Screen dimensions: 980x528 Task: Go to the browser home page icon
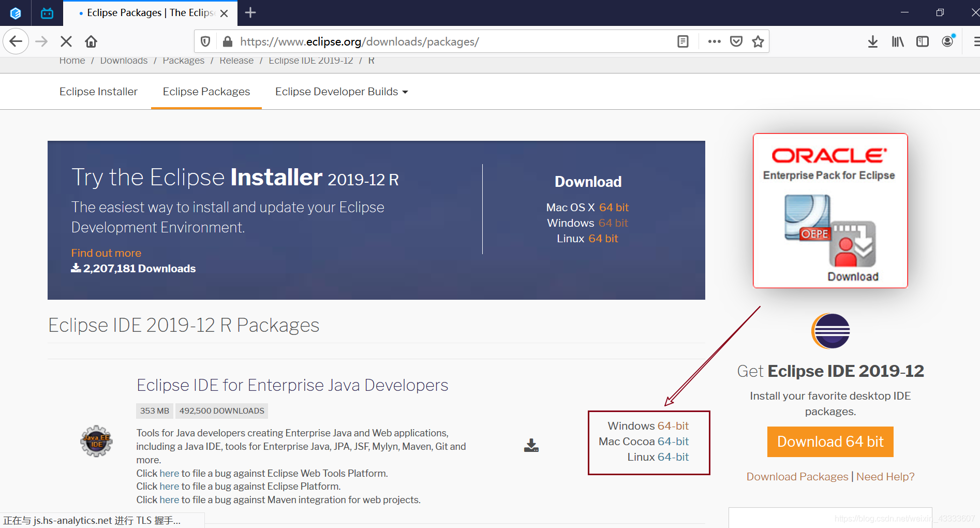click(x=91, y=41)
